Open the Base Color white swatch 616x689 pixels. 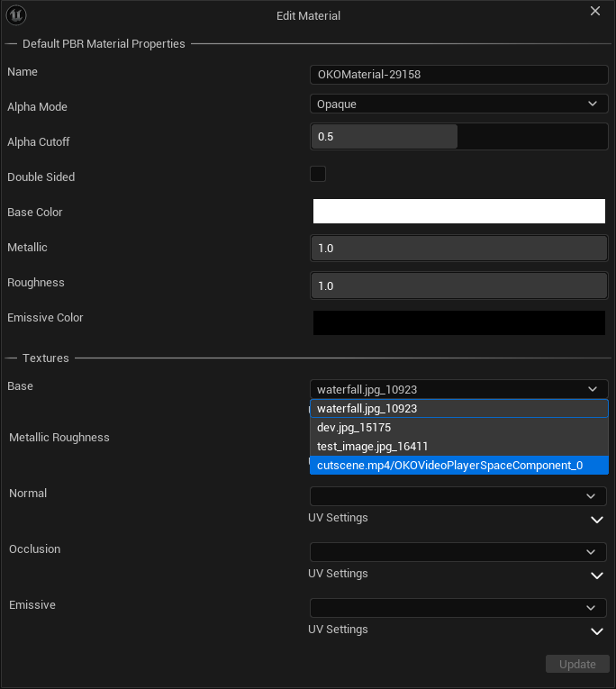[458, 212]
